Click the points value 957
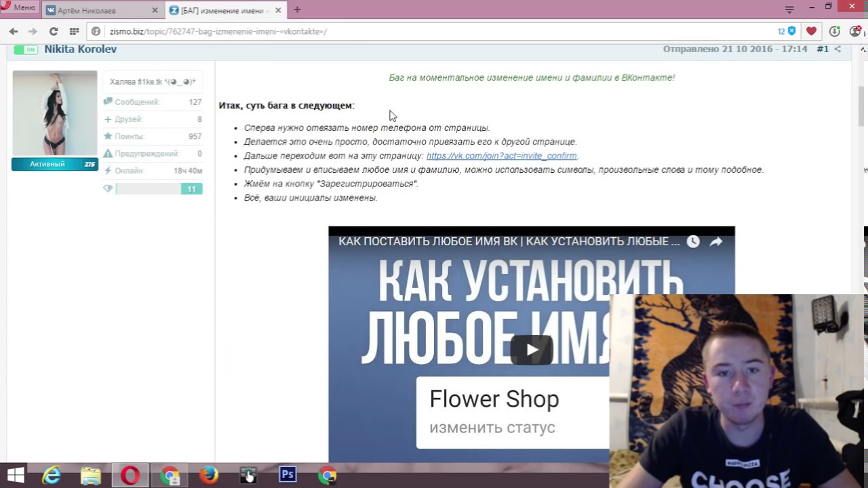Screen dimensions: 868x488 click(x=195, y=136)
